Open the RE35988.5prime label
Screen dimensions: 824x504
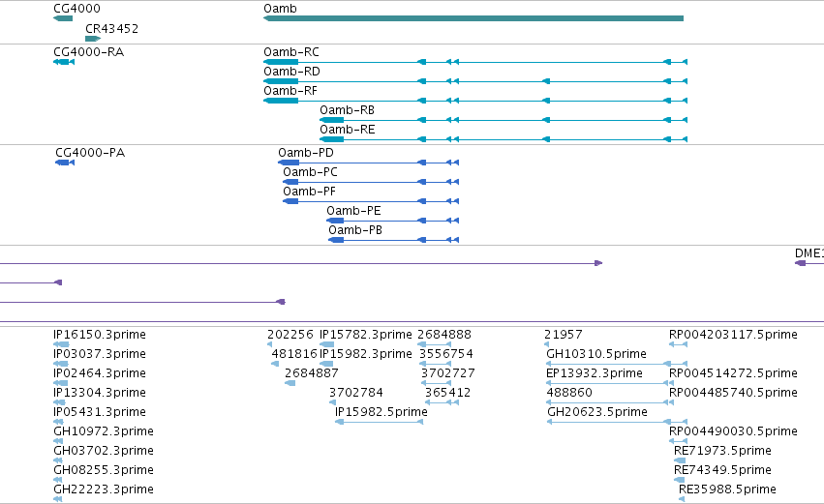point(727,489)
